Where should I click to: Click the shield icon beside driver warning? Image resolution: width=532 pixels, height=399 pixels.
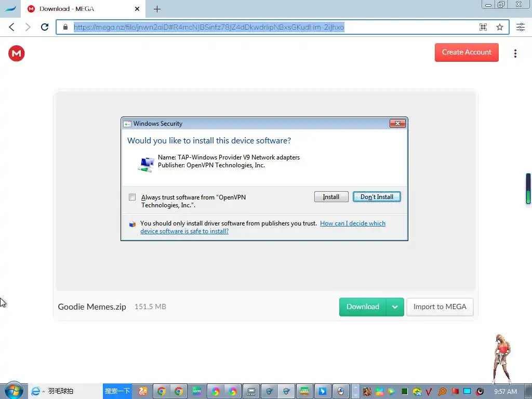[132, 224]
